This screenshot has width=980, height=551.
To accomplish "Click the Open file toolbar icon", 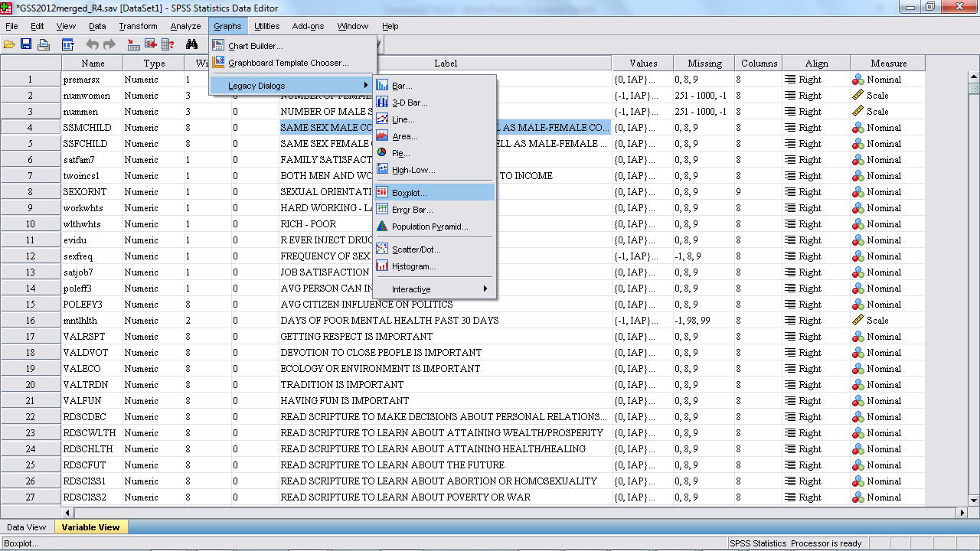I will pos(9,44).
